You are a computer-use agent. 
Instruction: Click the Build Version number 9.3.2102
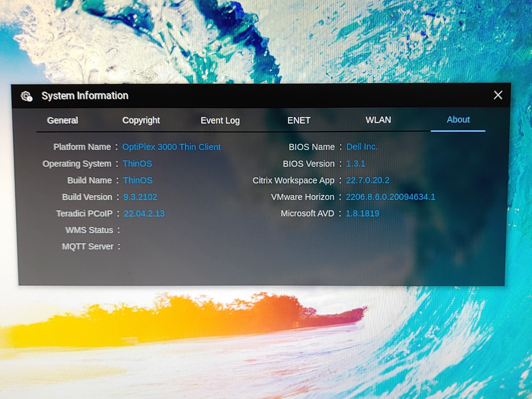tap(140, 197)
